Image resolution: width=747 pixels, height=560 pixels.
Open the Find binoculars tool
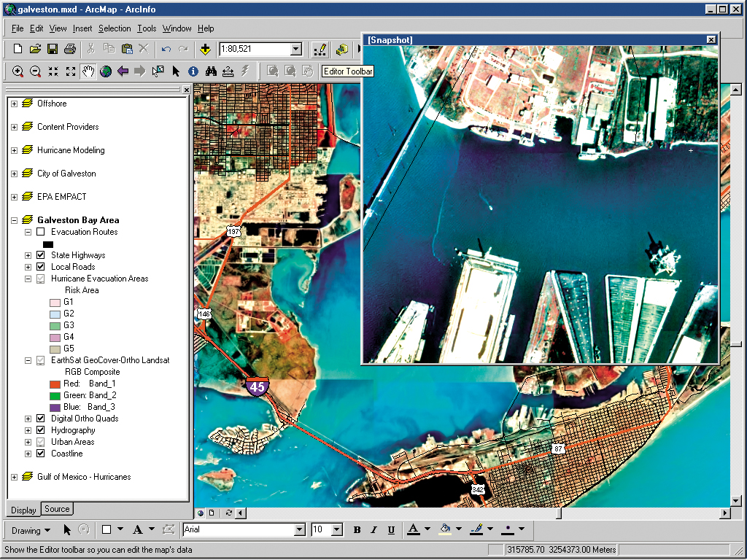(x=211, y=71)
